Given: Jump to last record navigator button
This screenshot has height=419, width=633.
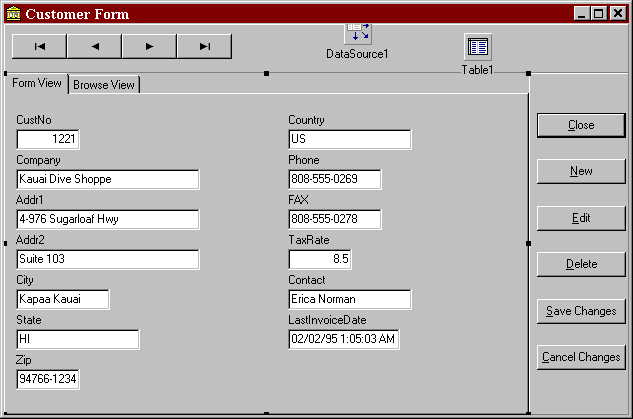Looking at the screenshot, I should pyautogui.click(x=204, y=46).
